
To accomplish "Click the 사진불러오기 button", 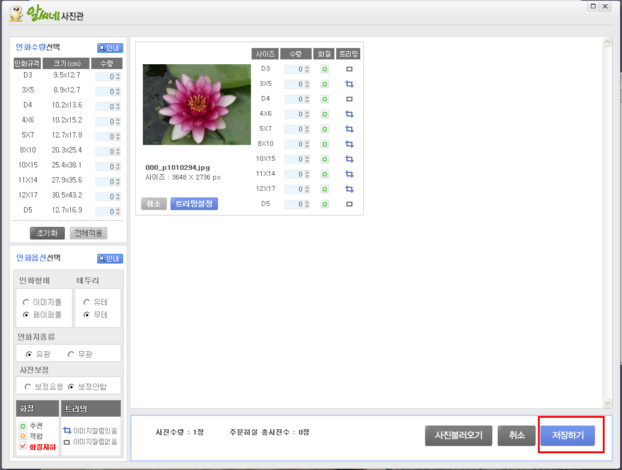I will coord(458,436).
